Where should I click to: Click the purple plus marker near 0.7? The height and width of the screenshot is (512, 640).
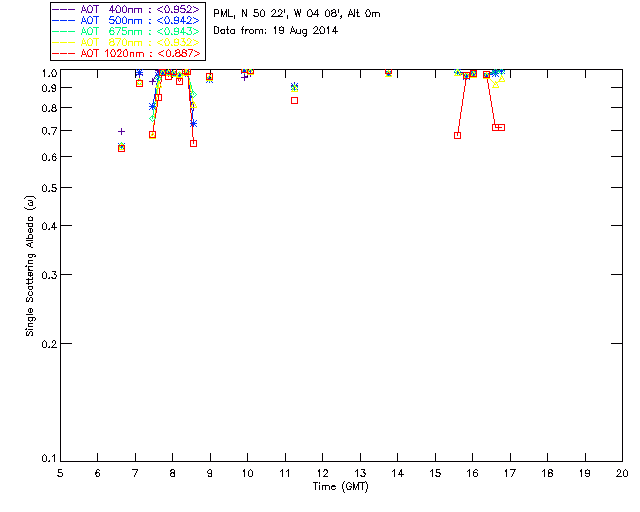coord(121,131)
